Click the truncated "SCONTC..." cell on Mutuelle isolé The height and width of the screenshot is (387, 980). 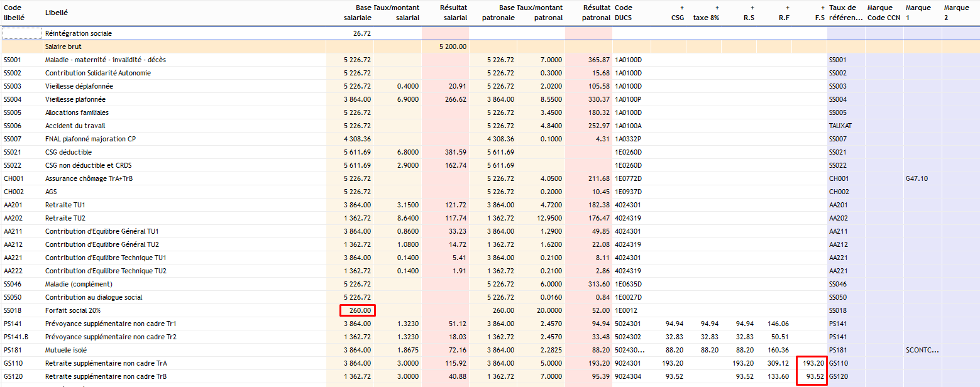(922, 350)
